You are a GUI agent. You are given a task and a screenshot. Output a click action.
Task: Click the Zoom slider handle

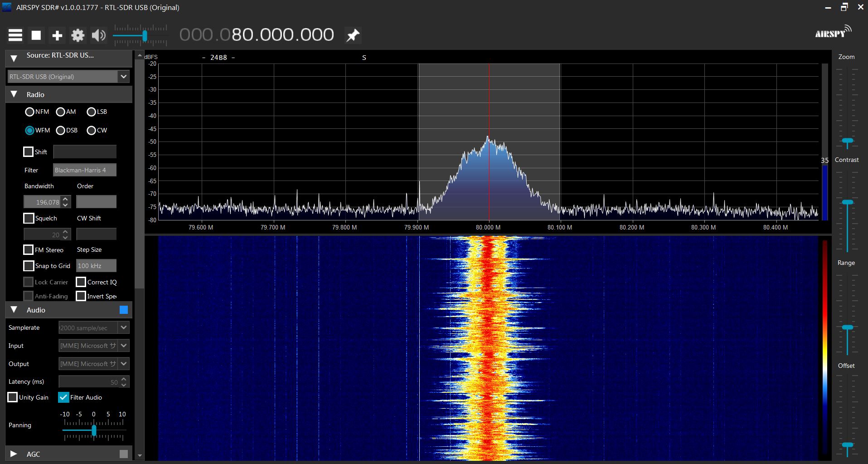point(847,141)
